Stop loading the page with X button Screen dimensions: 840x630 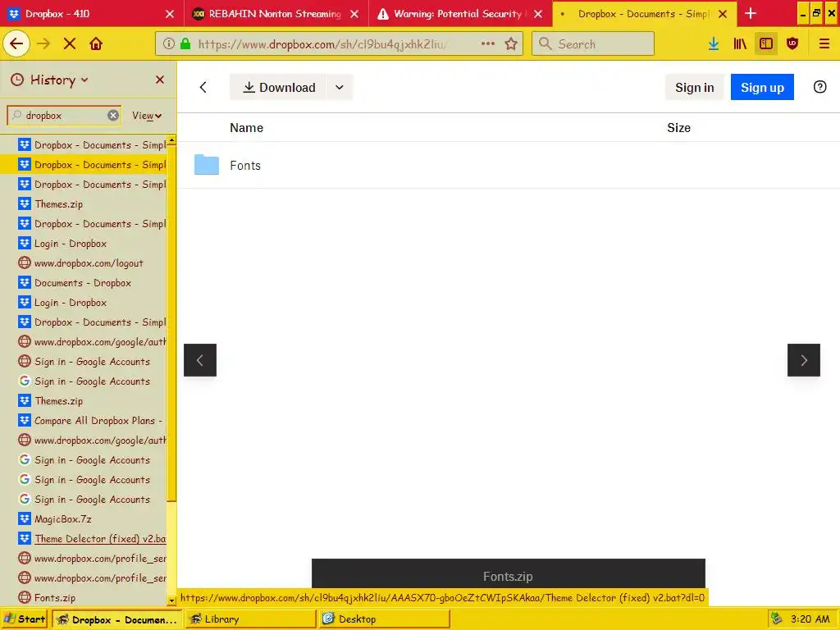70,44
